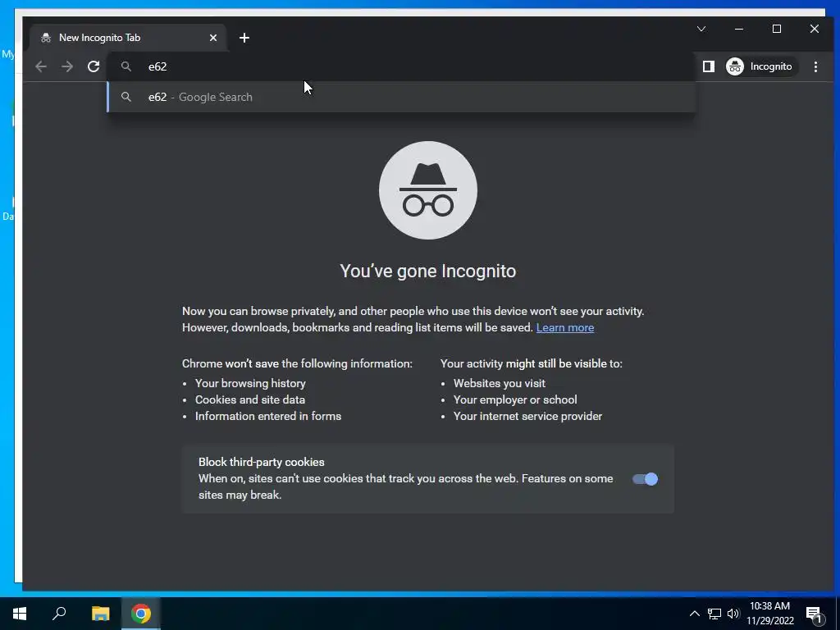The height and width of the screenshot is (630, 840).
Task: Go forward with the forward arrow
Action: point(67,66)
